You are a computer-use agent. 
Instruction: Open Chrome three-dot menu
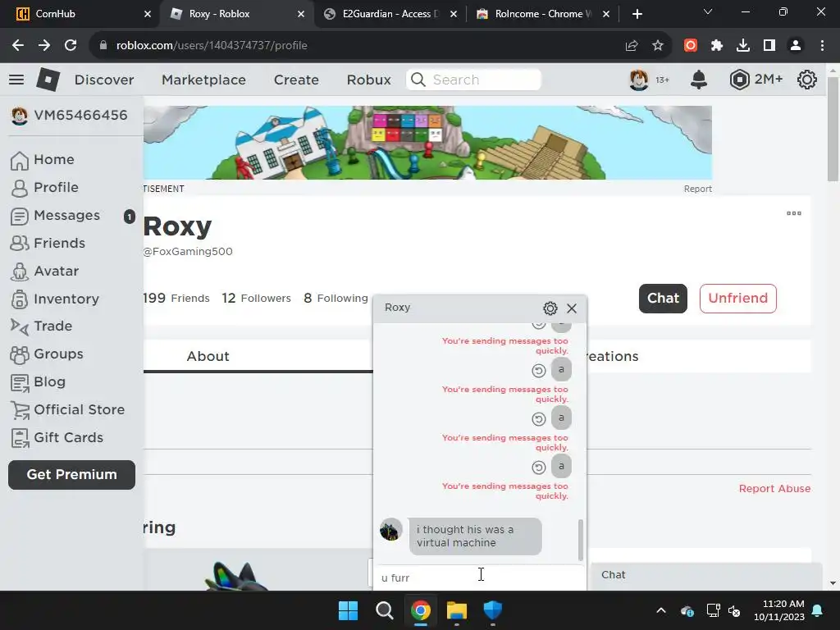(x=822, y=46)
